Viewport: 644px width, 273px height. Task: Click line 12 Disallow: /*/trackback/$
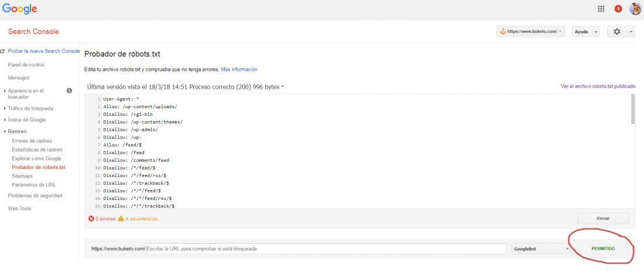[x=136, y=183]
